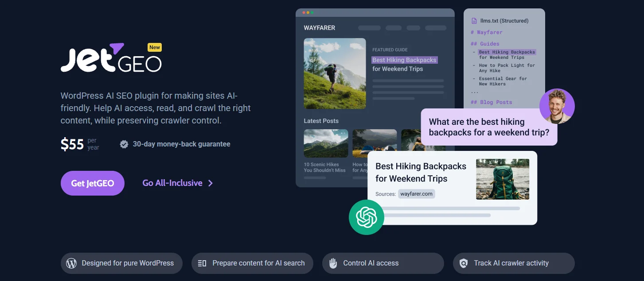This screenshot has height=281, width=644.
Task: Click the hand icon for Control AI access
Action: point(333,263)
